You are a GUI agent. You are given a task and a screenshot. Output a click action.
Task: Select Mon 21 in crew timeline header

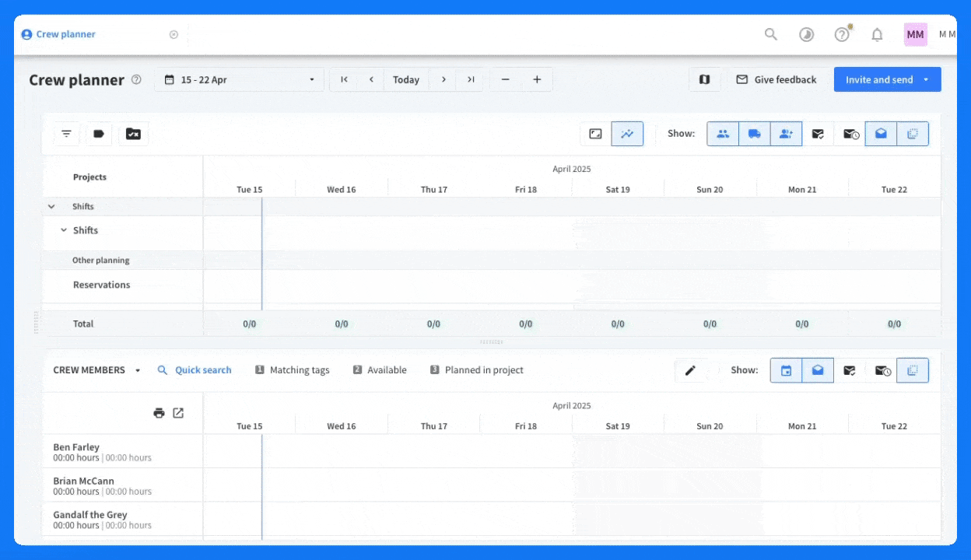[802, 426]
